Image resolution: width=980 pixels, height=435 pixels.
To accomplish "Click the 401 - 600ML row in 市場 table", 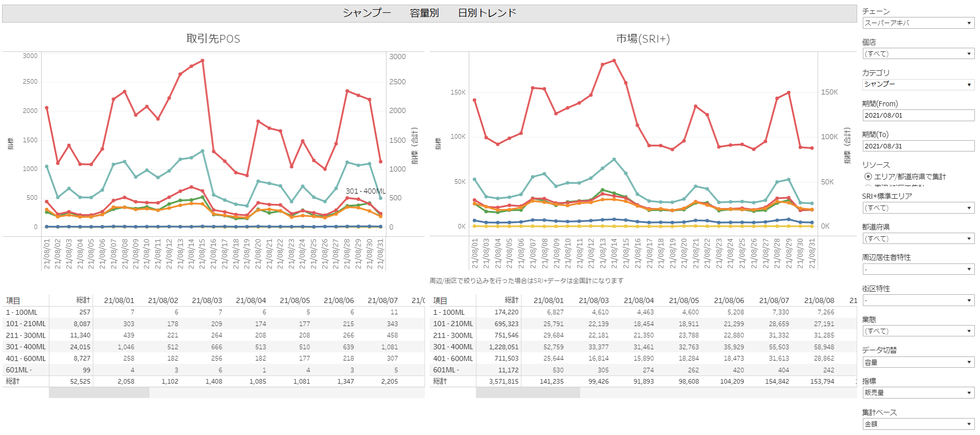I will (643, 358).
